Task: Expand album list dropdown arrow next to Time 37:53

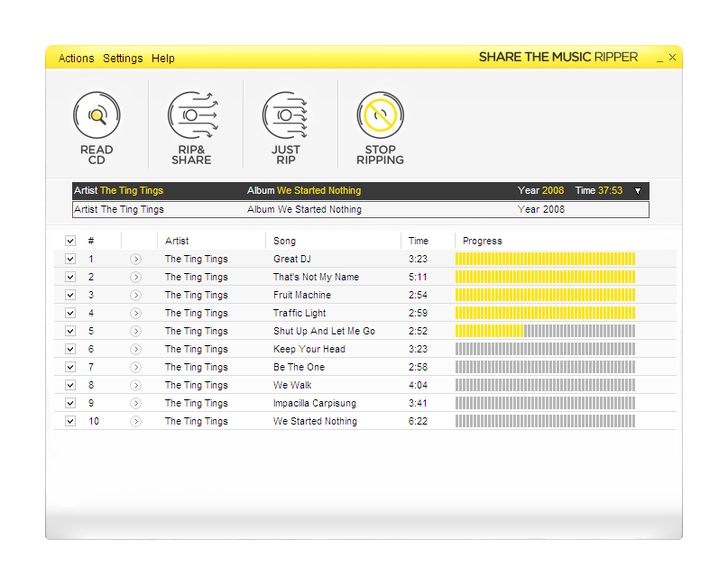Action: click(x=638, y=191)
